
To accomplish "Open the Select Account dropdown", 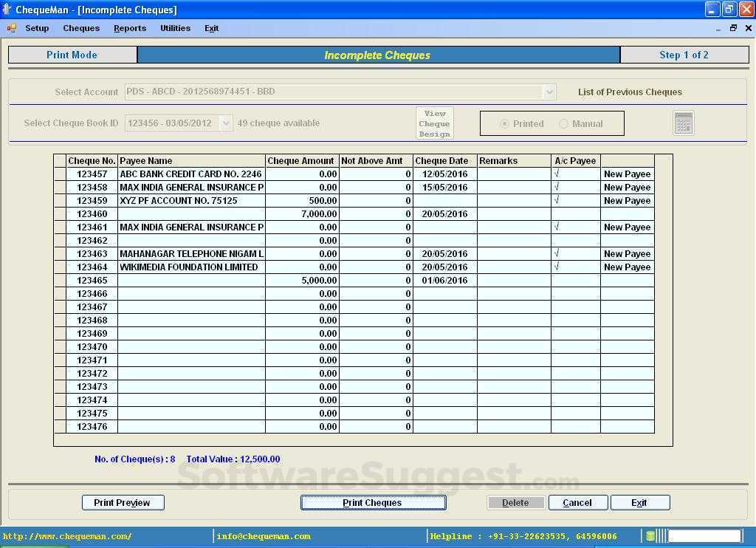I will pyautogui.click(x=549, y=92).
